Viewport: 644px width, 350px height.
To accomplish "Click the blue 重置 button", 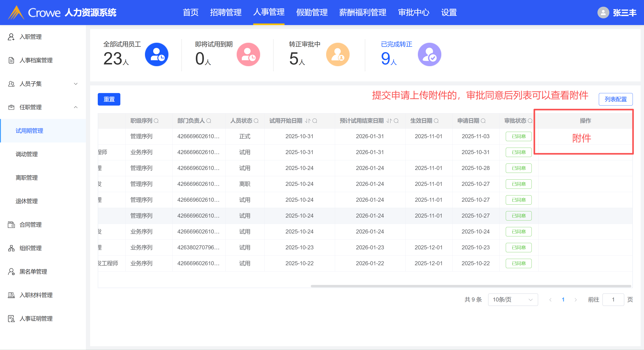I will (x=109, y=99).
